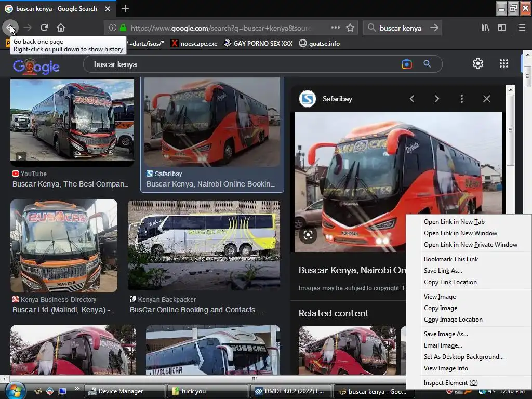
Task: Open Firefox hamburger menu
Action: click(522, 28)
